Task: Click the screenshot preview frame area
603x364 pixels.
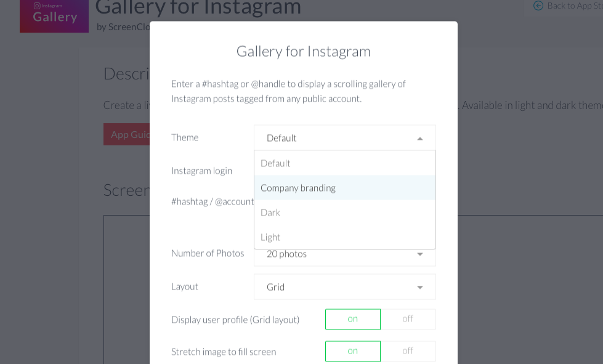Action: [x=126, y=289]
